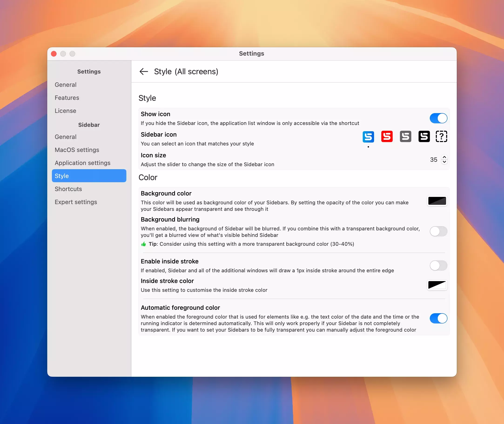Increase icon size with up stepper
504x424 pixels.
(444, 157)
